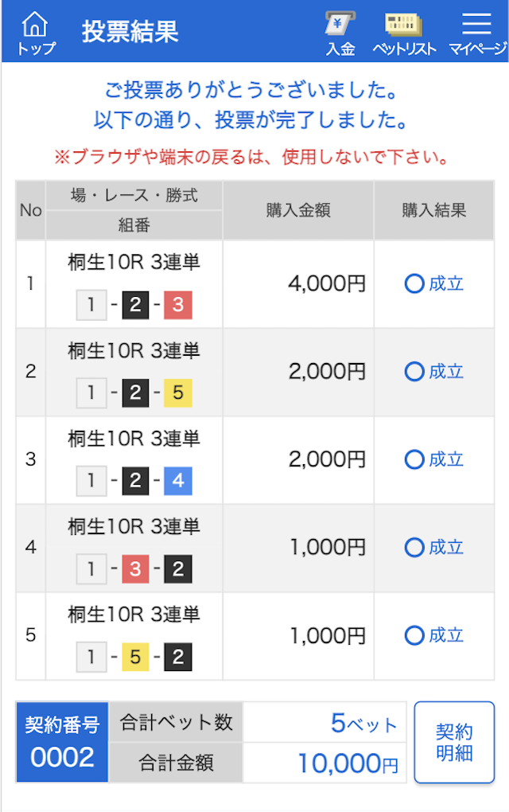Screen dimensions: 509x812
Task: Click the red number 3 in bet 4
Action: [x=135, y=568]
